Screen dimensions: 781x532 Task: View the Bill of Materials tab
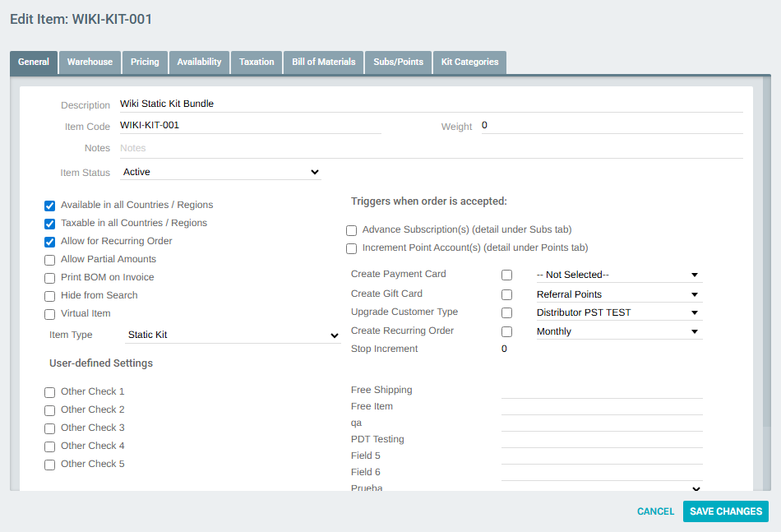click(323, 62)
